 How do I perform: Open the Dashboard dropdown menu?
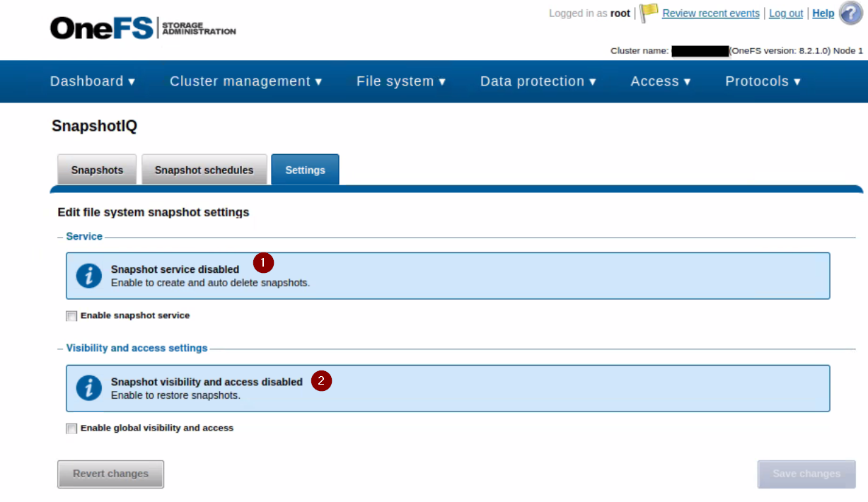click(93, 81)
